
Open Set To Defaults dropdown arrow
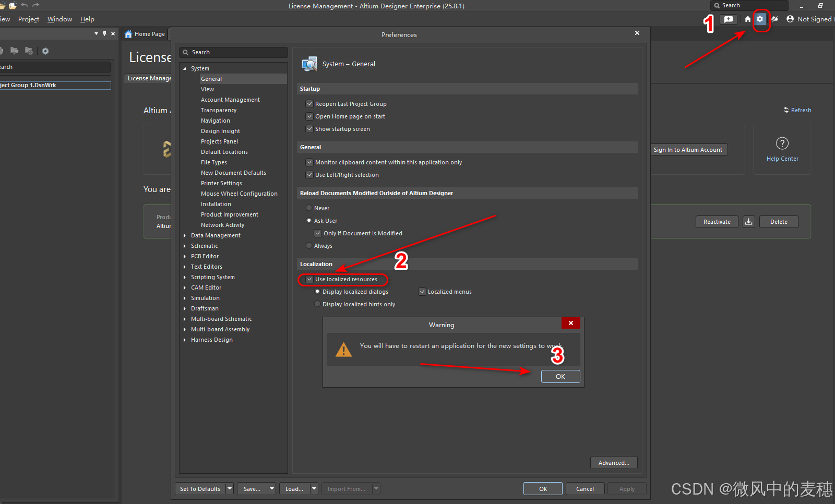(x=230, y=489)
